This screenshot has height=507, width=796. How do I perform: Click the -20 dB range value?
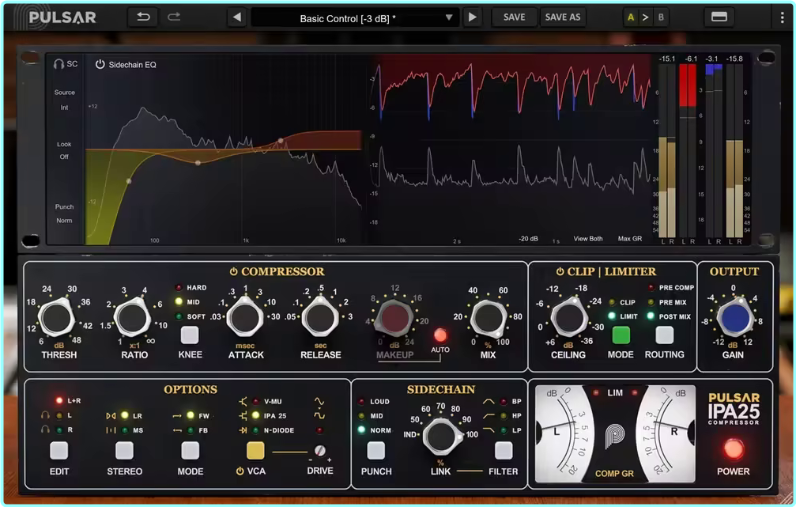(528, 239)
